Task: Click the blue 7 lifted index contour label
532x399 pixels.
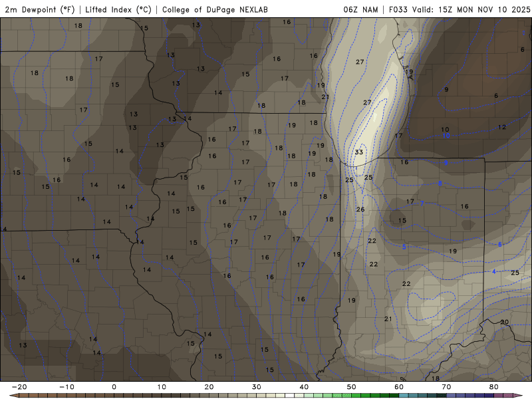Action: click(422, 203)
